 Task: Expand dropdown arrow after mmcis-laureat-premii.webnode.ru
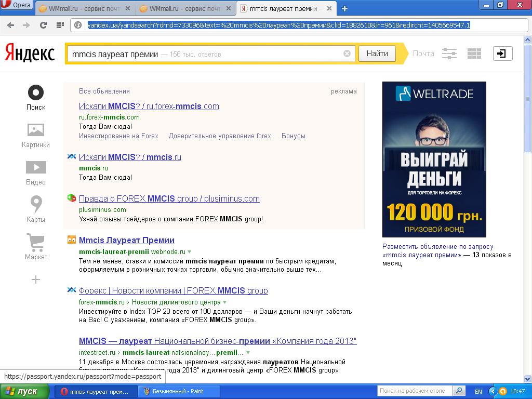(189, 252)
